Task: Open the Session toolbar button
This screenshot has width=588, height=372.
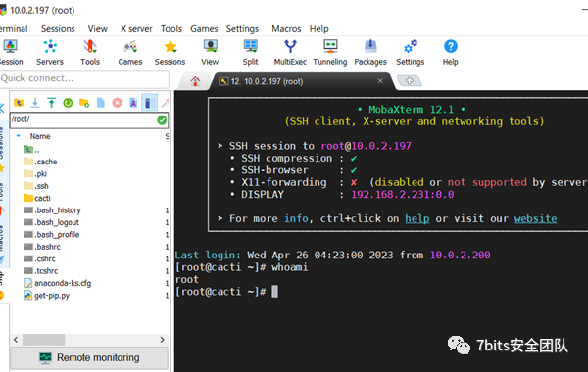Action: pos(10,52)
